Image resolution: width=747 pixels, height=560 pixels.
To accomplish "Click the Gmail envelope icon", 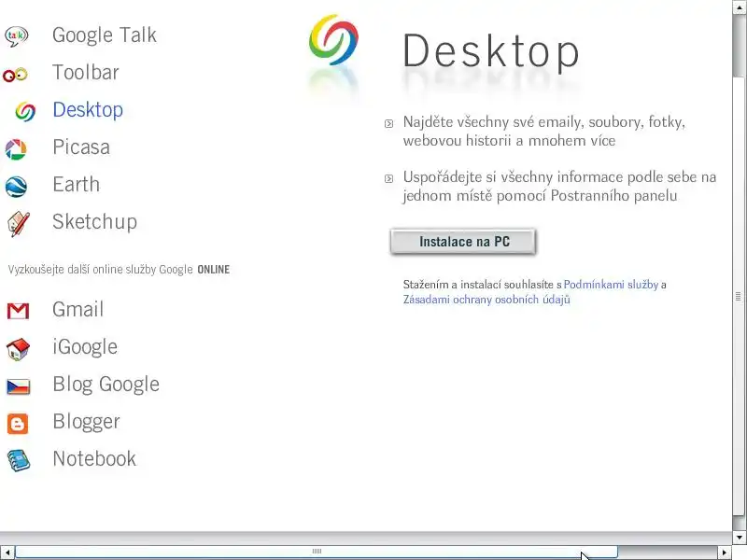I will (x=18, y=311).
